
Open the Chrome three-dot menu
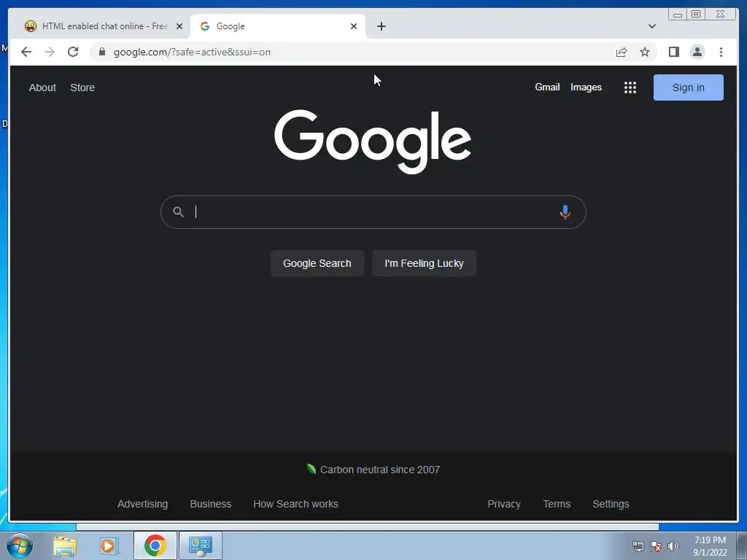coord(721,52)
